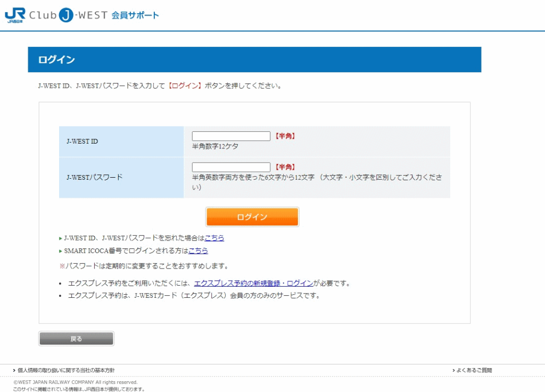Click arrow icon before 個人情報の取り扱い link

pos(14,370)
